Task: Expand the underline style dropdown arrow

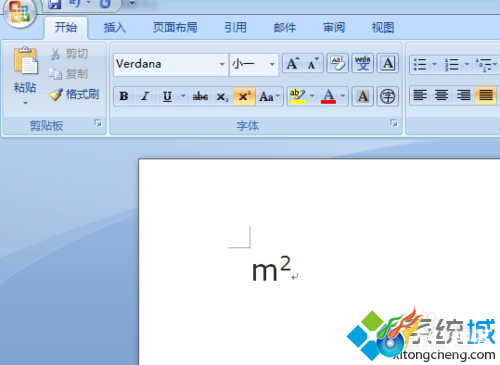Action: (x=183, y=96)
